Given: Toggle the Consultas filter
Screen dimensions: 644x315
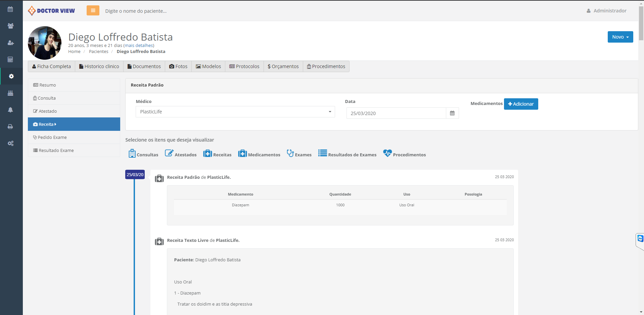Looking at the screenshot, I should click(x=143, y=154).
